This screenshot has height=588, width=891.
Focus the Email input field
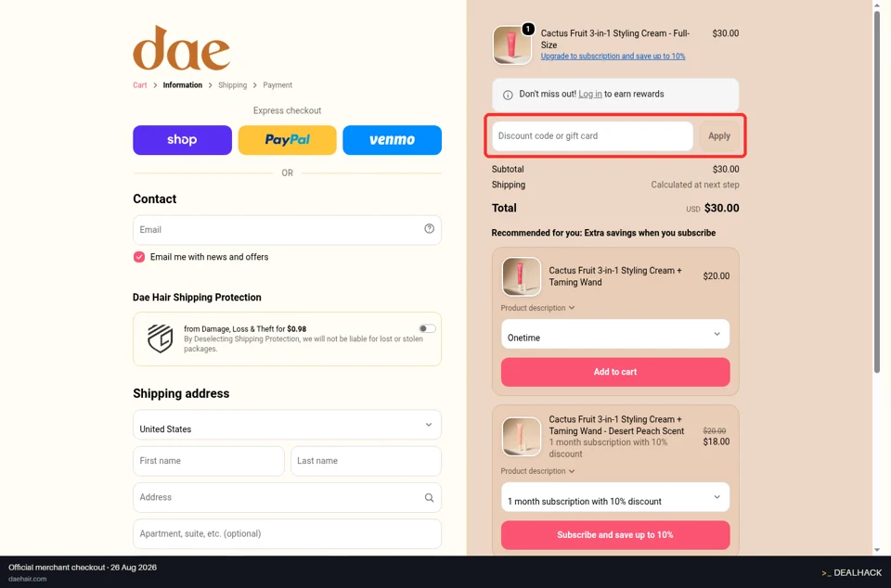click(287, 230)
